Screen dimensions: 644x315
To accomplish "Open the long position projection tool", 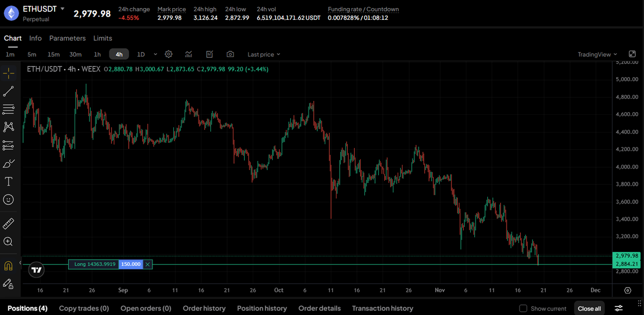I will [x=9, y=145].
